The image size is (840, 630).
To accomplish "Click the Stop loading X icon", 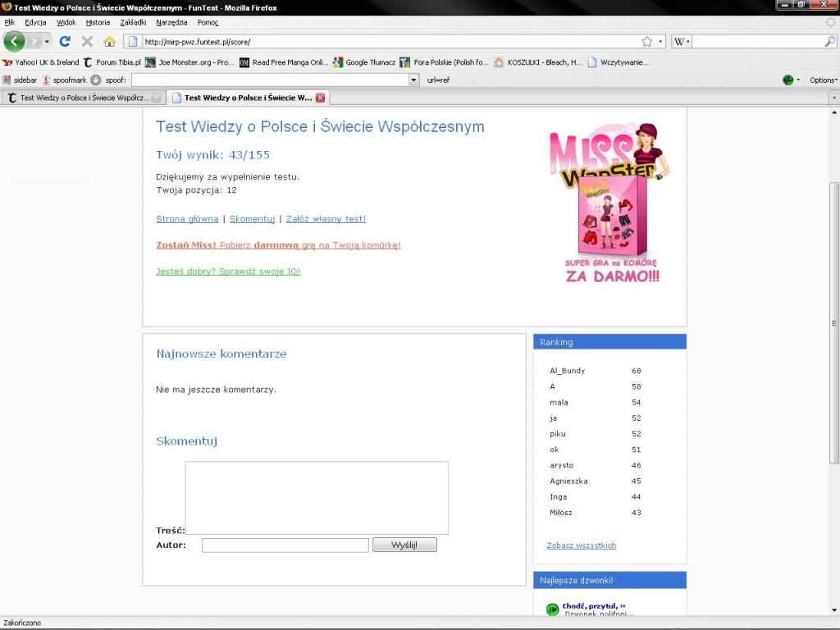I will pyautogui.click(x=87, y=41).
